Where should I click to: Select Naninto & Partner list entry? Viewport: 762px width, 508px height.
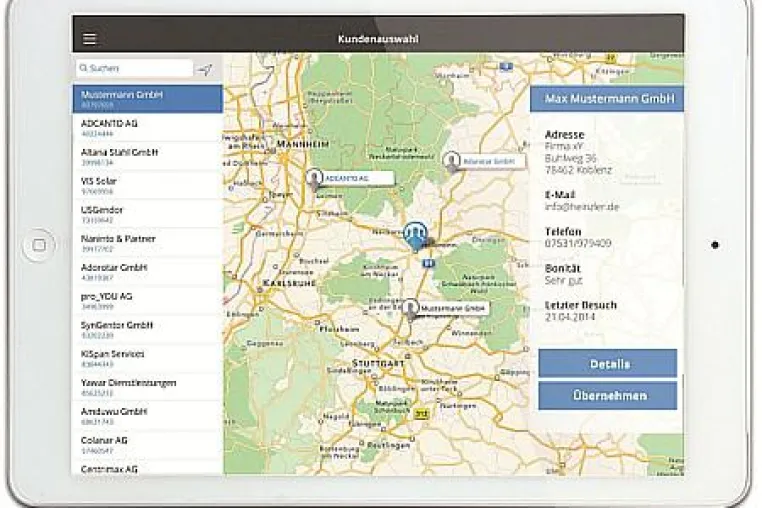(148, 243)
